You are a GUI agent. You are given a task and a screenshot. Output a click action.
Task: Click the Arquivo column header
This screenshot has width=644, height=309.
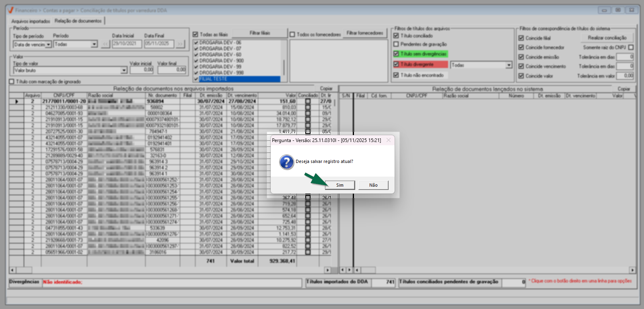point(33,95)
